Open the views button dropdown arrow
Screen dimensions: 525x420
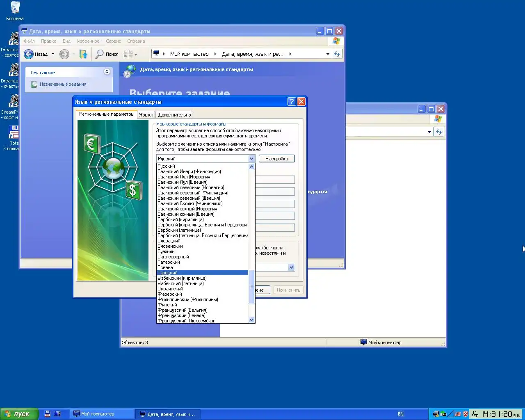click(x=135, y=55)
